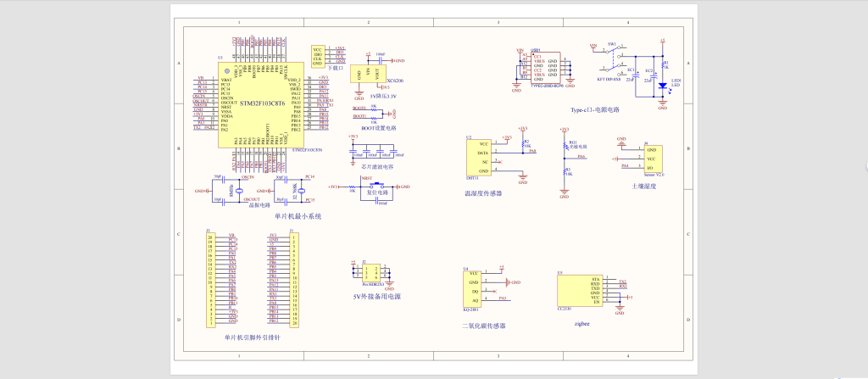Select the left 20-pin header J3
The width and height of the screenshot is (868, 379).
(212, 279)
